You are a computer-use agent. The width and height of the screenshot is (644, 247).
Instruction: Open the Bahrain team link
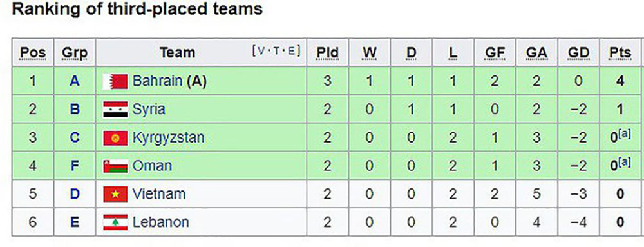157,81
